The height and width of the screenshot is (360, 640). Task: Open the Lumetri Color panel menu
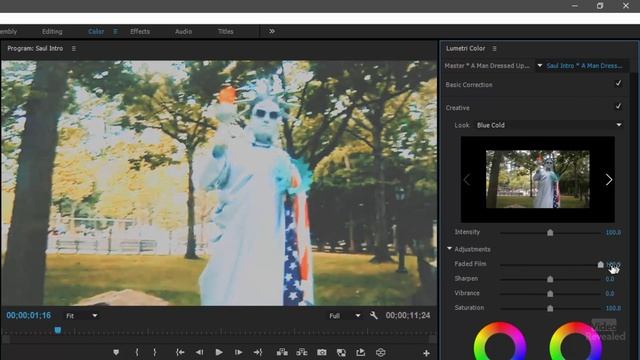pos(494,48)
